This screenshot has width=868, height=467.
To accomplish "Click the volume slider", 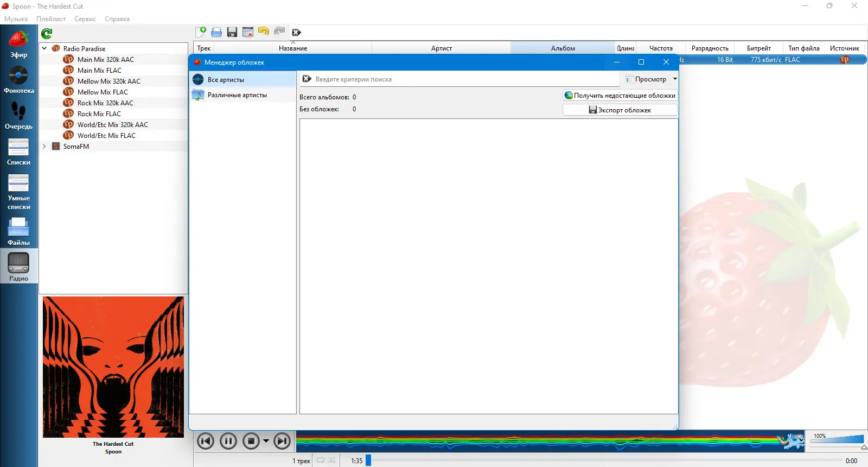I will pyautogui.click(x=837, y=440).
